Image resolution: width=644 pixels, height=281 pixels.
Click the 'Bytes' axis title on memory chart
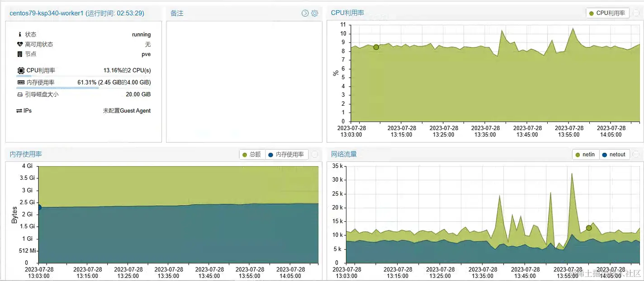[14, 215]
